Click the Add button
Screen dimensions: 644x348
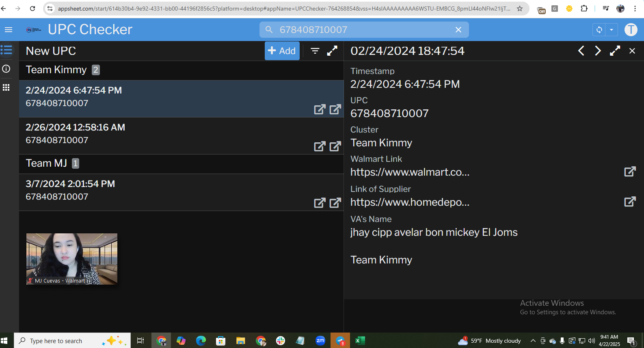(282, 51)
